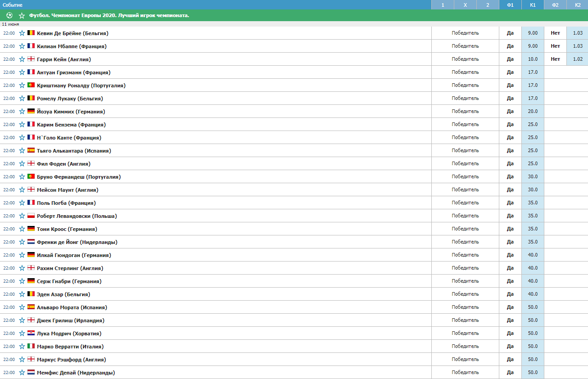The width and height of the screenshot is (588, 379).
Task: Pick 35.0 odds for Роберт Левандовски
Action: [x=533, y=216]
